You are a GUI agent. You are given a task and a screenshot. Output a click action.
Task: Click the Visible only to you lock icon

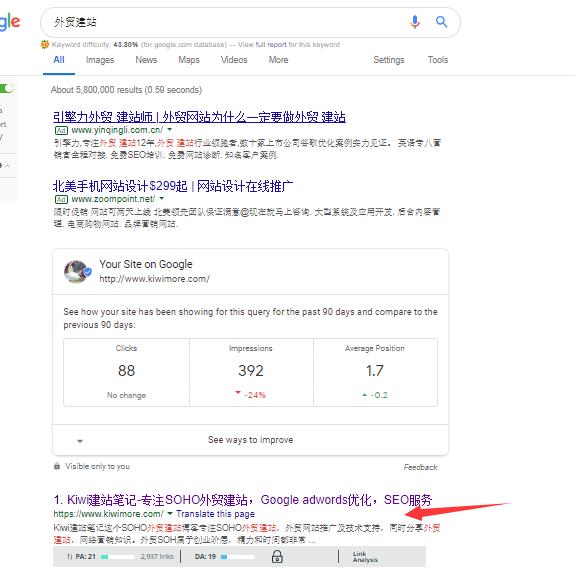[x=57, y=466]
